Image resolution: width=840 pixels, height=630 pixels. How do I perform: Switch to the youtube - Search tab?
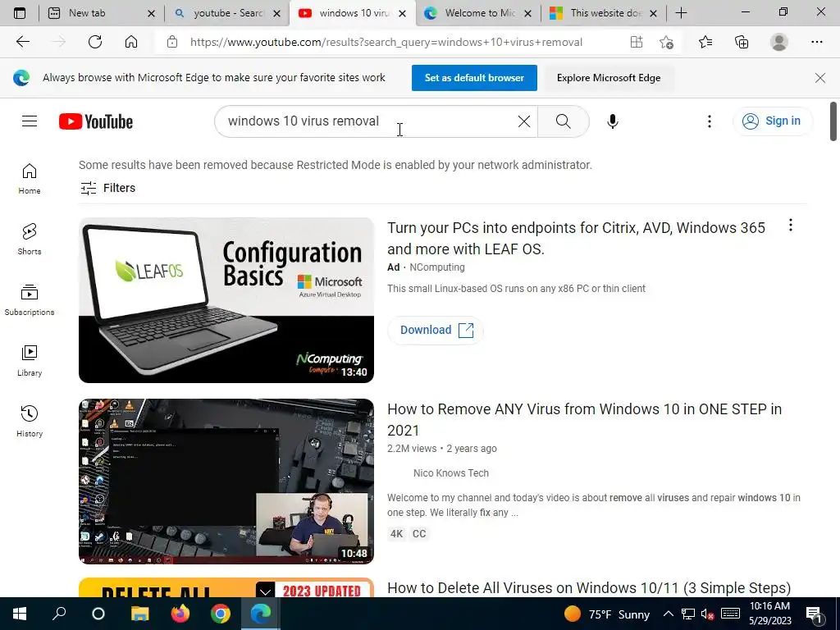click(x=228, y=13)
